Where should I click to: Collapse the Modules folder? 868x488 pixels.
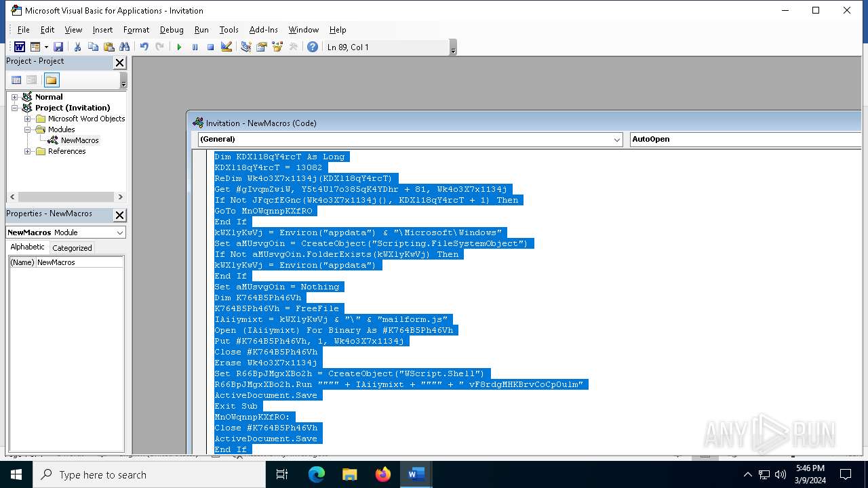[x=28, y=129]
